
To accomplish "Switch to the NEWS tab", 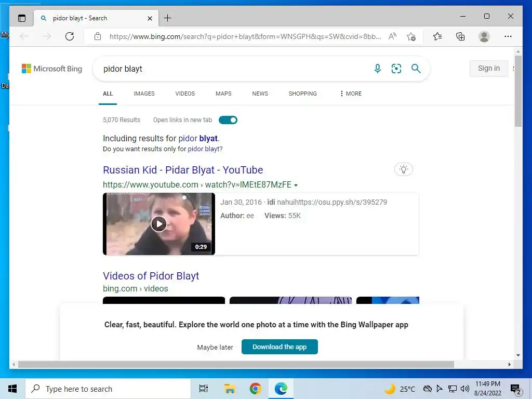I will pyautogui.click(x=260, y=94).
